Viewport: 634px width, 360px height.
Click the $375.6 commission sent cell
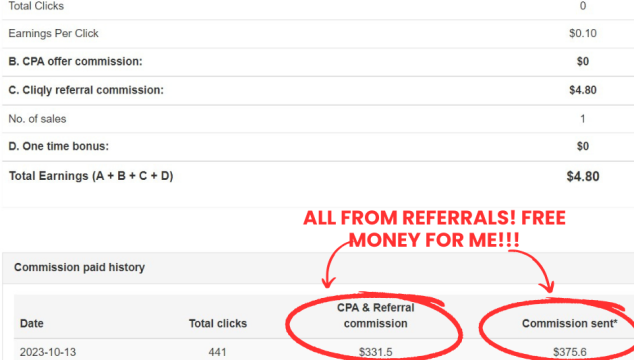569,352
